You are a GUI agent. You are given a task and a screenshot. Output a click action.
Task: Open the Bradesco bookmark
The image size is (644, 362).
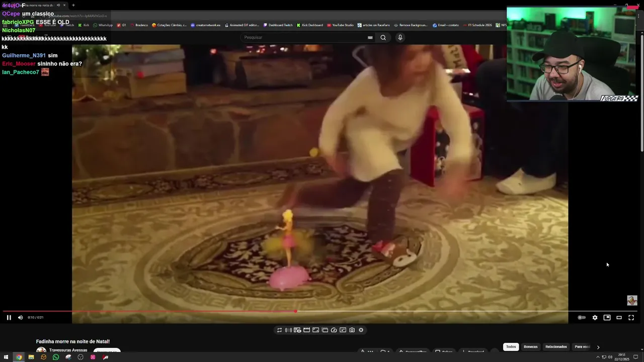pos(139,25)
